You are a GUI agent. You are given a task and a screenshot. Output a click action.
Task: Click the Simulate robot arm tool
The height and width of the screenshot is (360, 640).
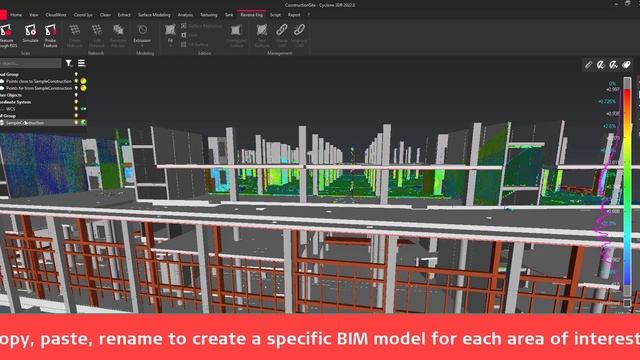pos(30,33)
